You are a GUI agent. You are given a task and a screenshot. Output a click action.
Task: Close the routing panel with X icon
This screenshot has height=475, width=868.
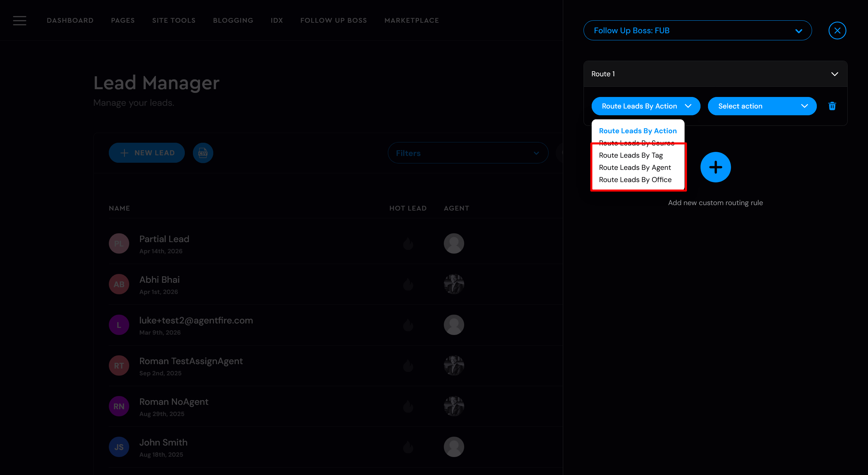[837, 31]
